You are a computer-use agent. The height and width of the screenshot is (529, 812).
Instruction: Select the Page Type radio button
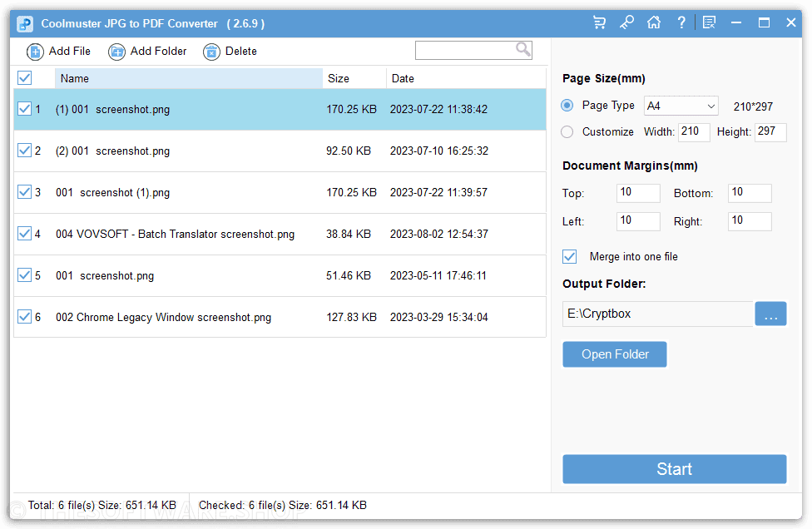tap(567, 106)
